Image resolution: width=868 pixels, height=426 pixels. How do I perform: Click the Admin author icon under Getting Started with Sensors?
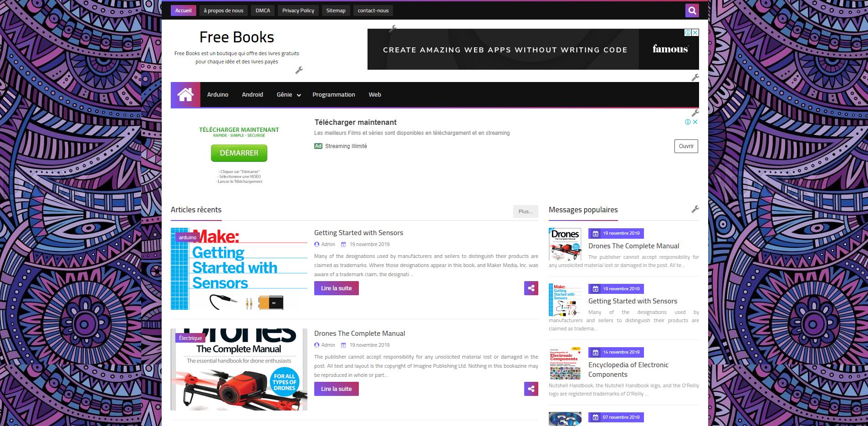[x=316, y=244]
